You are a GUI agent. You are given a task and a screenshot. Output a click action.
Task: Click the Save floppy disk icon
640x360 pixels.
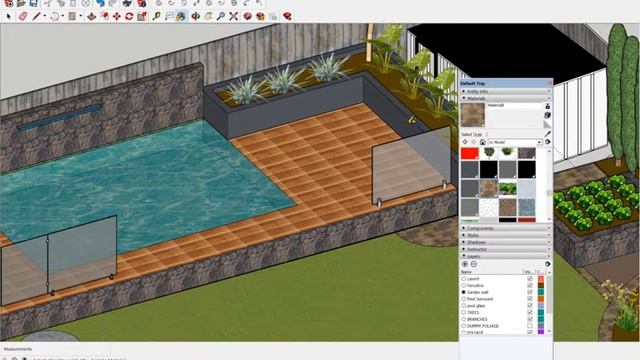point(33,3)
